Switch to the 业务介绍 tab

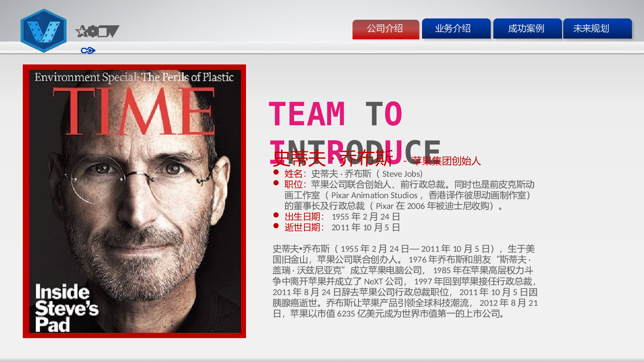[456, 29]
